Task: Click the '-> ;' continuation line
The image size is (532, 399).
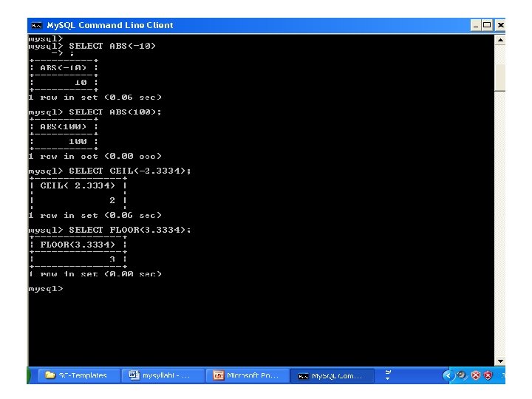Action: pos(63,53)
